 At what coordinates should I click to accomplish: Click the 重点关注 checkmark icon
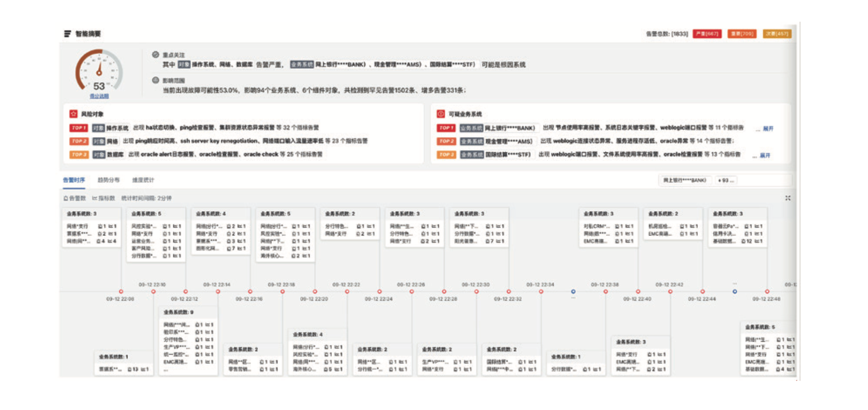[156, 54]
